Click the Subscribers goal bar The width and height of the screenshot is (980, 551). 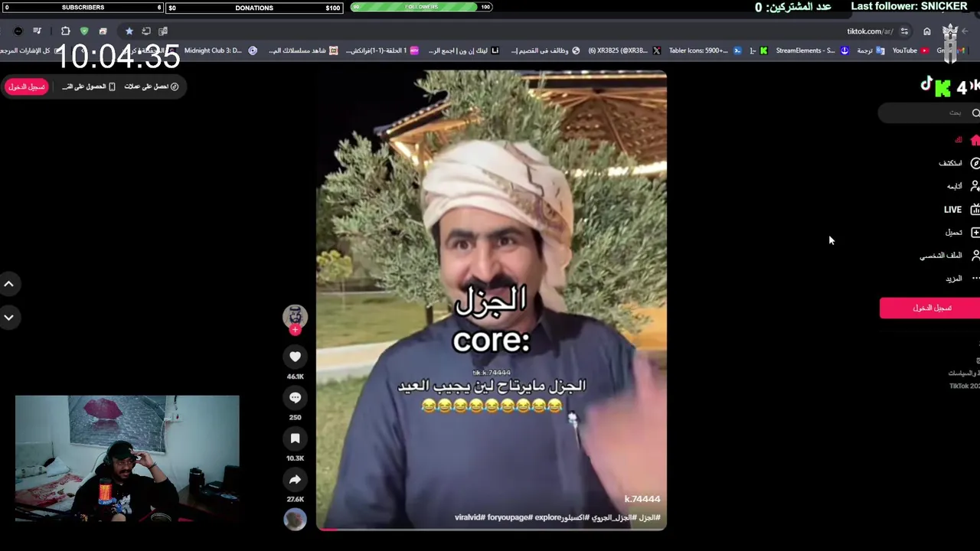tap(83, 8)
